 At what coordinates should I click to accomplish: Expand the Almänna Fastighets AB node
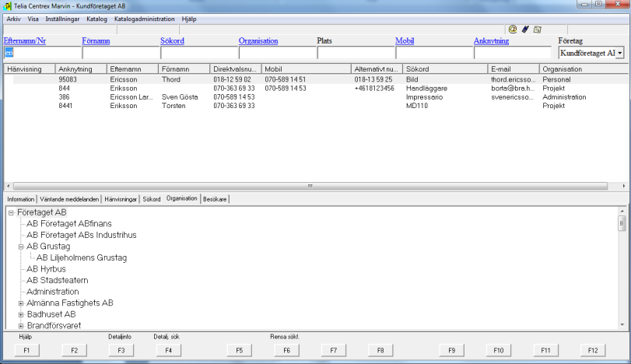click(21, 303)
